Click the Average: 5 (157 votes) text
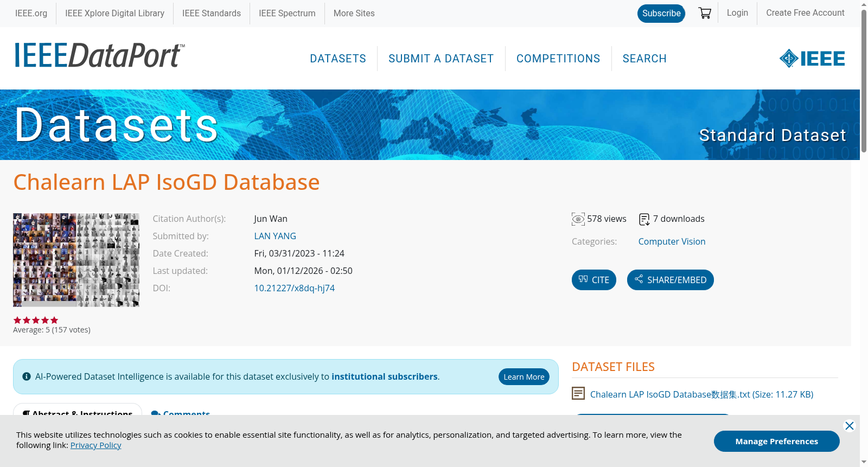Image resolution: width=868 pixels, height=467 pixels. [x=52, y=330]
